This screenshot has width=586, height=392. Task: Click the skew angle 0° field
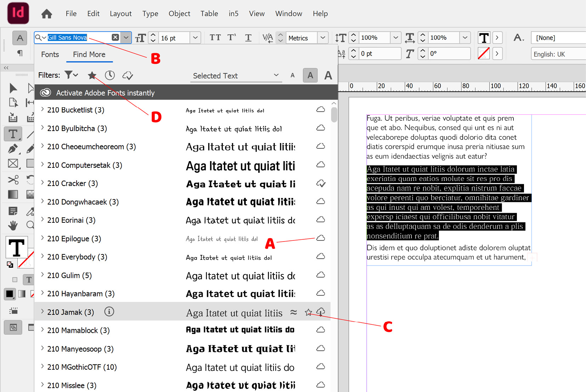click(x=449, y=53)
